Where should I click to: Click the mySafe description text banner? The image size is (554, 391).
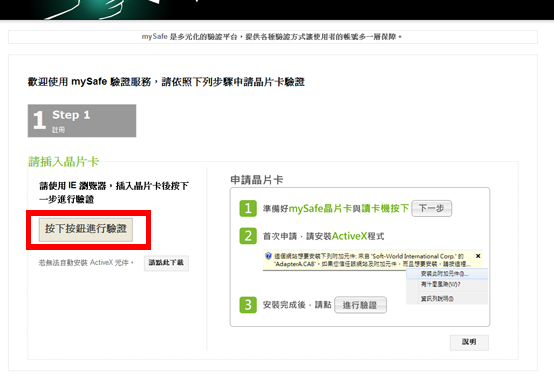[x=272, y=37]
